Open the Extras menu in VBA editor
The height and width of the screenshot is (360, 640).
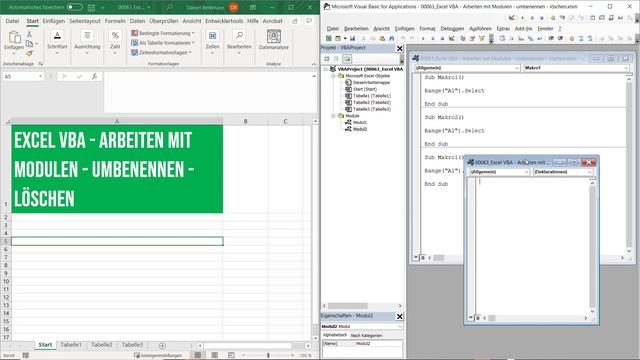(x=503, y=29)
